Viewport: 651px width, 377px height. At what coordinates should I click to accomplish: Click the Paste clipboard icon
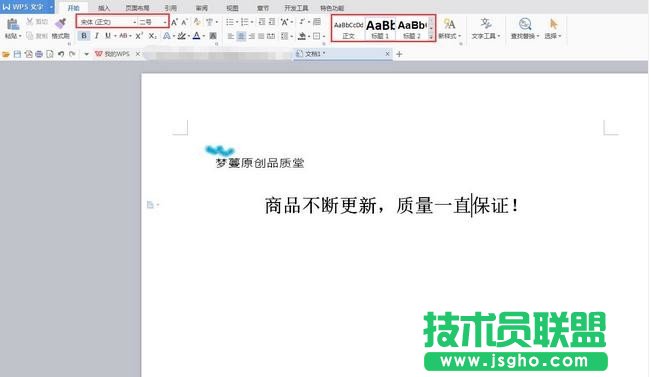point(12,24)
